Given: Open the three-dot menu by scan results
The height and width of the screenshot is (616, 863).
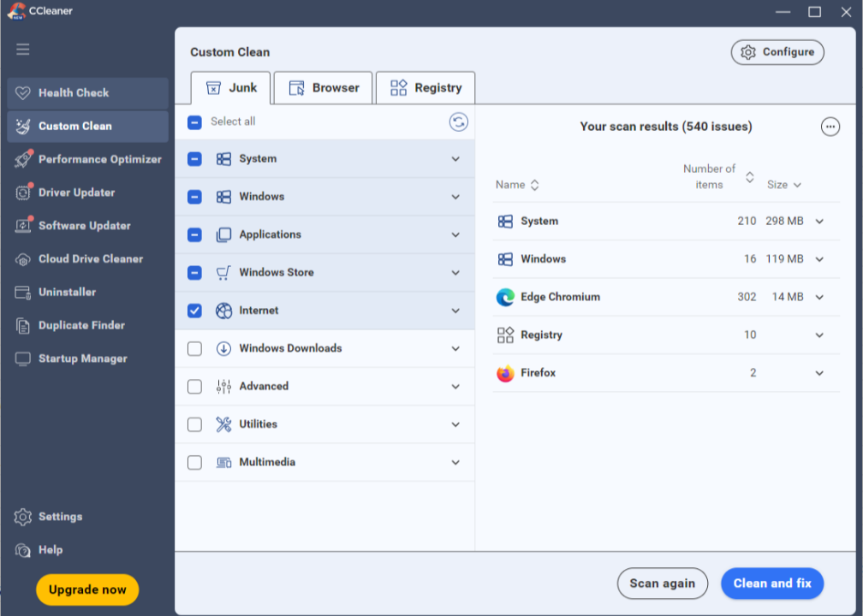Looking at the screenshot, I should 830,127.
